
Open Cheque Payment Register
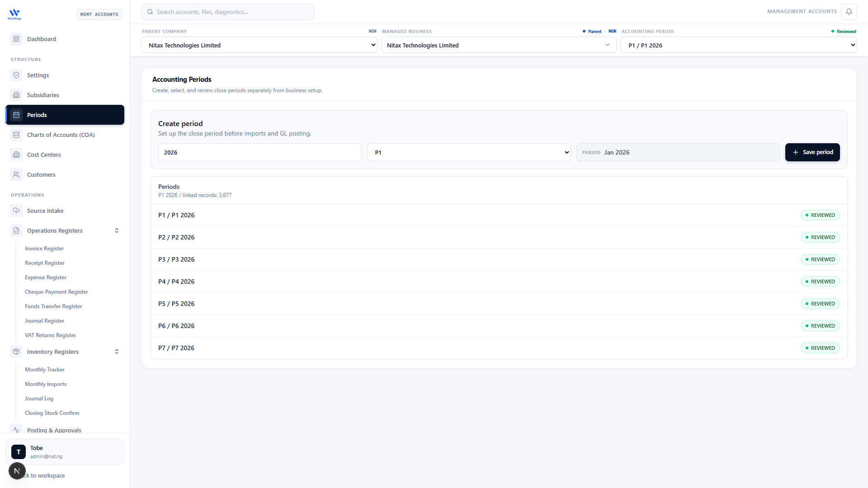point(57,292)
